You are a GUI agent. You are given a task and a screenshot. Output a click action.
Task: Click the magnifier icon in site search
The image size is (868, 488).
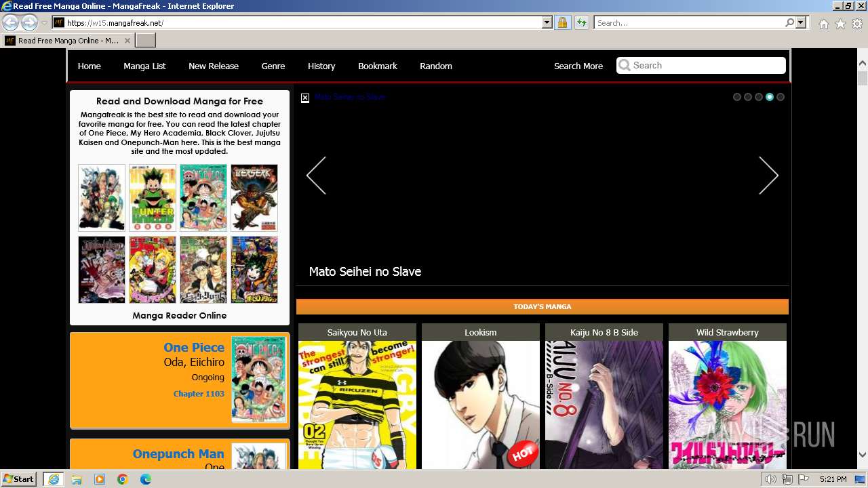click(x=625, y=65)
